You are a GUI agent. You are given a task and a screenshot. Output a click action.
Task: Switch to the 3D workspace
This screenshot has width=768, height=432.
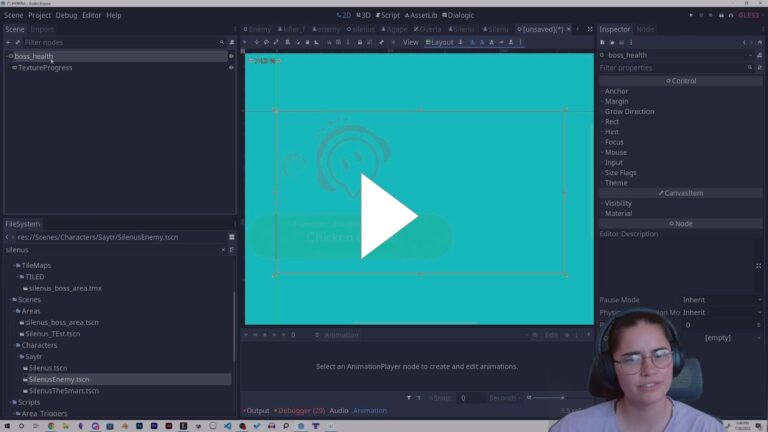point(365,15)
